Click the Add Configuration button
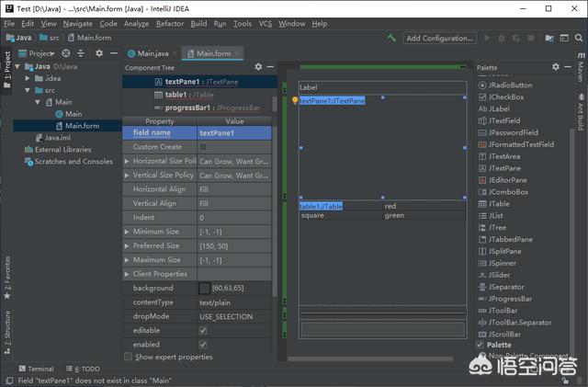 (x=439, y=38)
